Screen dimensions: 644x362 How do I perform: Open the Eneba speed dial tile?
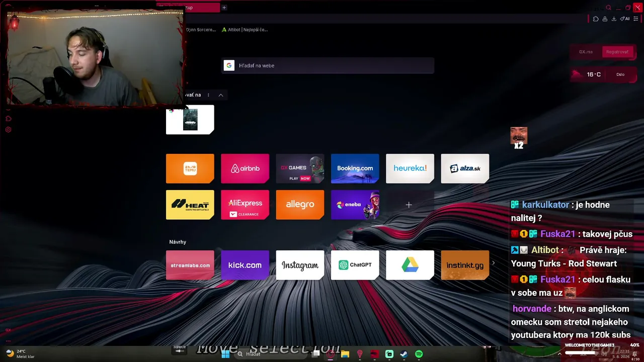point(355,205)
